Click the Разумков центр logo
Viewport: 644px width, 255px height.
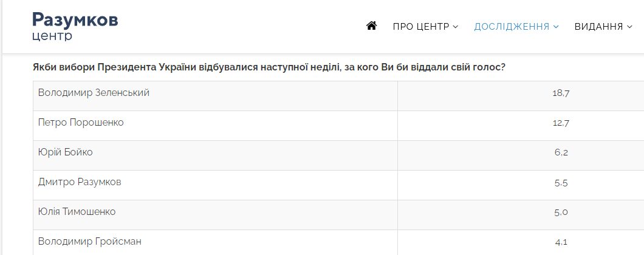(x=75, y=26)
